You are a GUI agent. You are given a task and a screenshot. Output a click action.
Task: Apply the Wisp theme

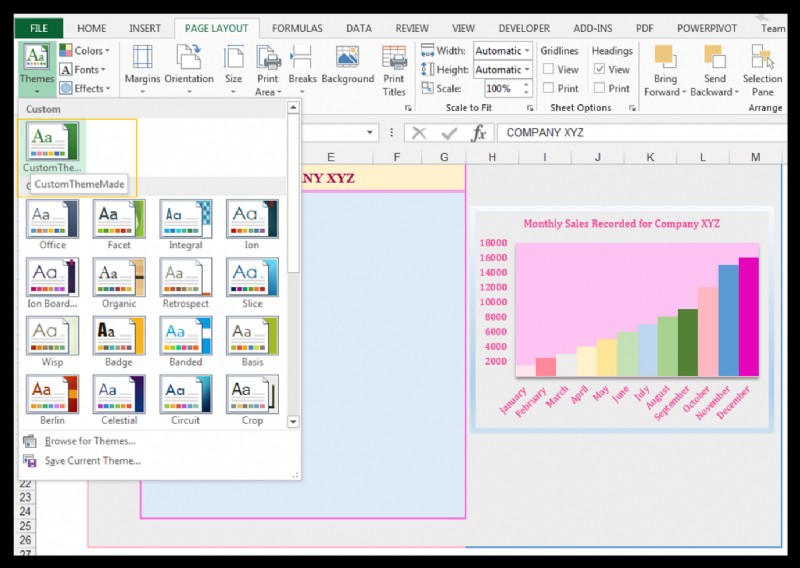53,342
